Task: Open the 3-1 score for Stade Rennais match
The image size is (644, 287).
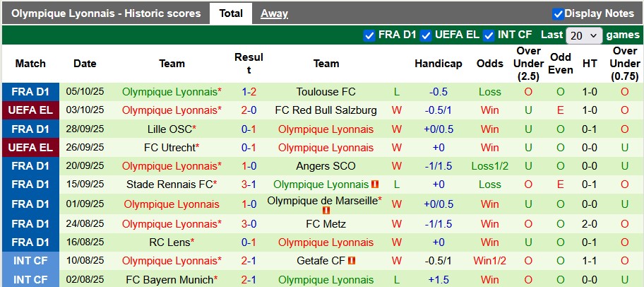Action: tap(249, 184)
